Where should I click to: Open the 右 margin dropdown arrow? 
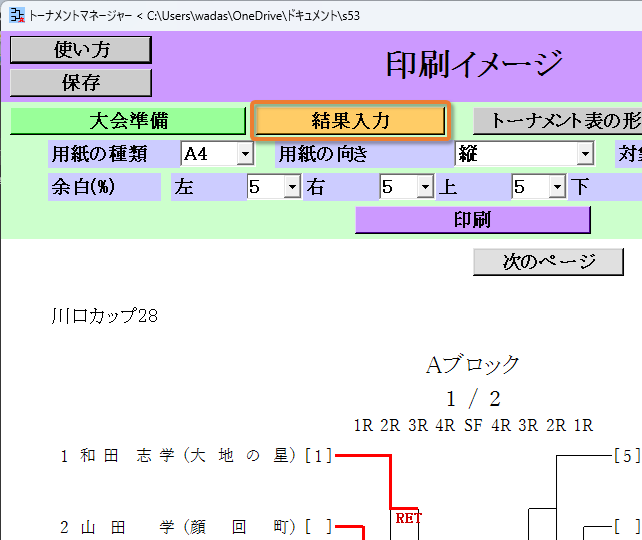tap(425, 187)
